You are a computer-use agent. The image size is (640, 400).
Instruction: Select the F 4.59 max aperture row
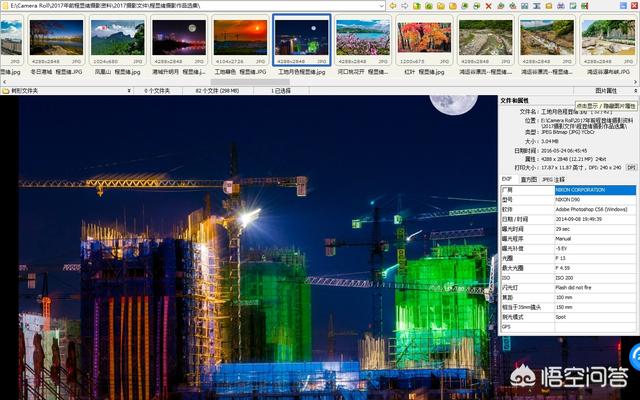pyautogui.click(x=568, y=268)
